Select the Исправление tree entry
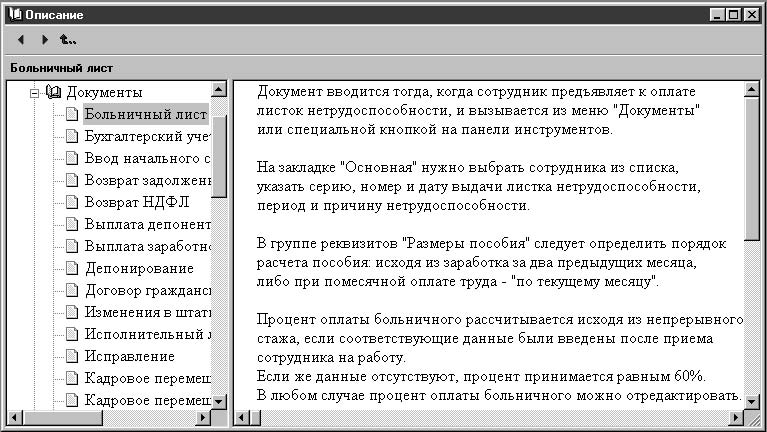 (130, 356)
